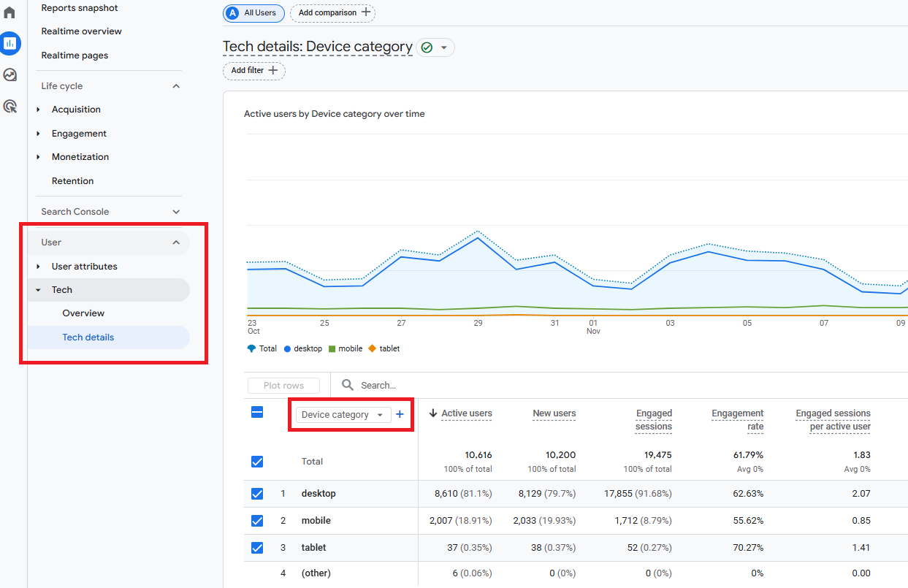
Task: Open the Explore icon in left rail
Action: pos(10,75)
